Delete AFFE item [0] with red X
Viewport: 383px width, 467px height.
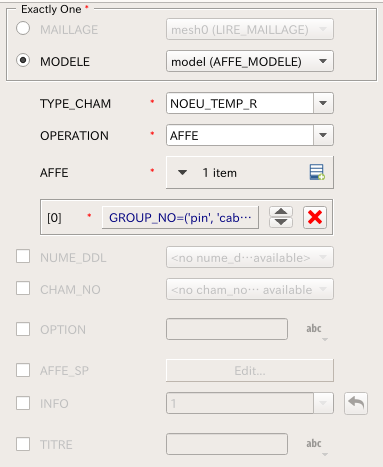point(315,217)
